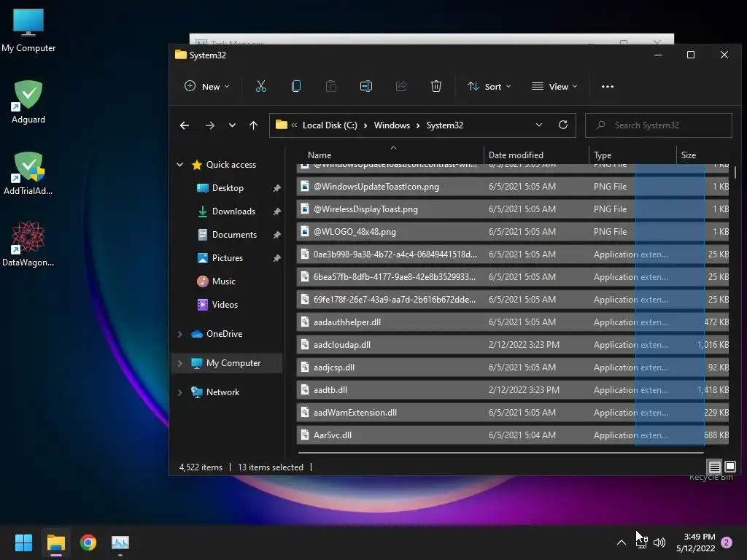747x560 pixels.
Task: Collapse the Quick access tree node
Action: tap(179, 164)
